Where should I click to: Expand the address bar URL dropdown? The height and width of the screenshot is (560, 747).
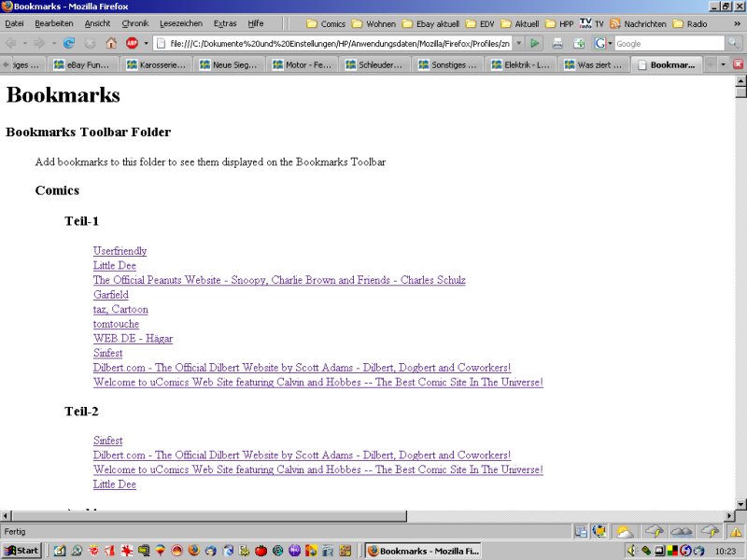(519, 43)
